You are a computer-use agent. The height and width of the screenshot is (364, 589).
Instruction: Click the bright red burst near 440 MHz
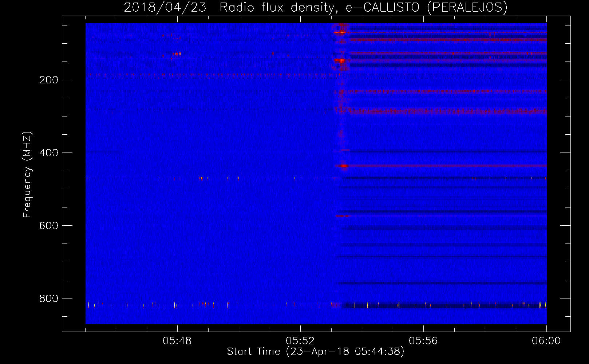click(x=344, y=166)
